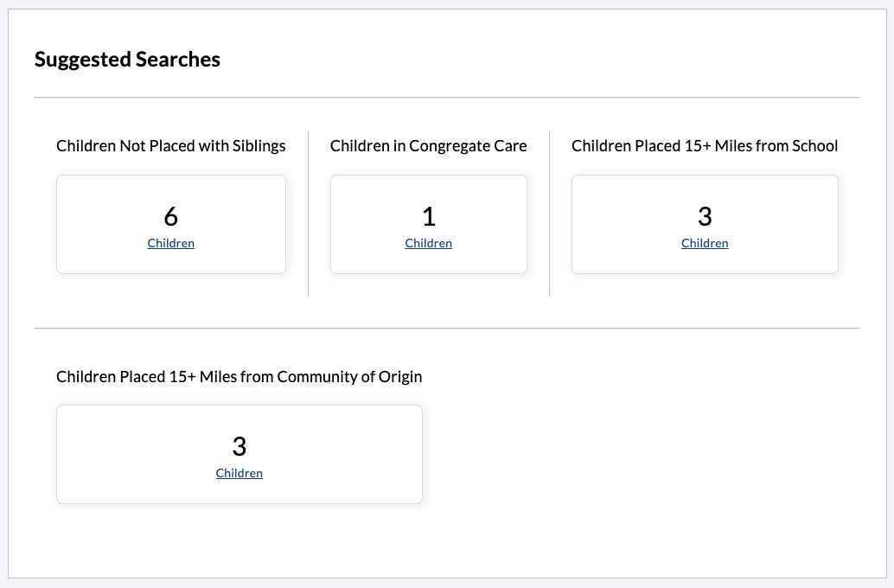Follow Children link under Community of Origin card
This screenshot has width=894, height=588.
point(239,474)
